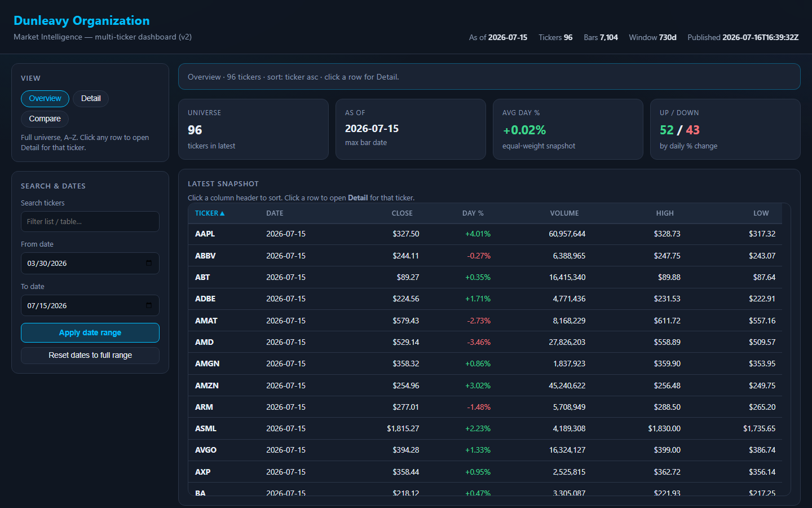Viewport: 812px width, 508px height.
Task: Click the Published timestamp in header
Action: click(743, 37)
